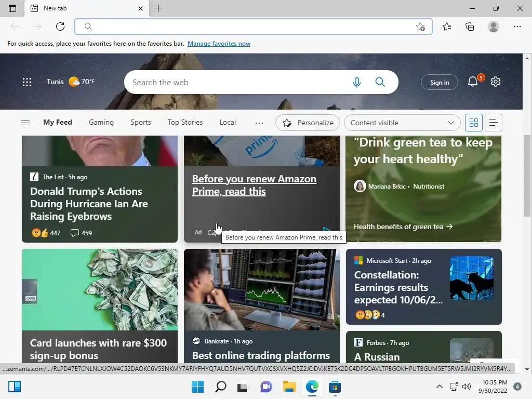Open the feed hamburger menu
Image resolution: width=532 pixels, height=399 pixels.
[x=25, y=123]
